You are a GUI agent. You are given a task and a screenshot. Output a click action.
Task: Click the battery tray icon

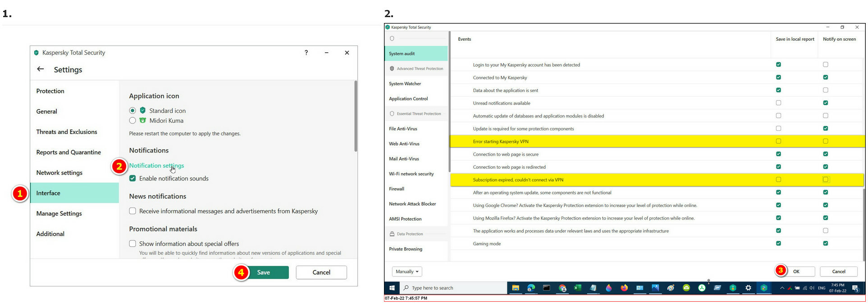coord(797,288)
